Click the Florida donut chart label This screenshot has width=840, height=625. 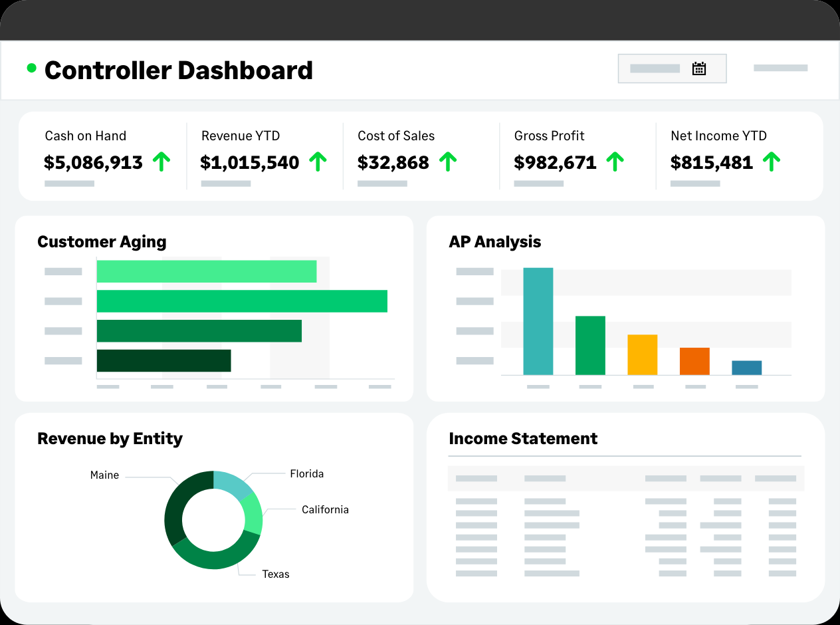tap(307, 474)
